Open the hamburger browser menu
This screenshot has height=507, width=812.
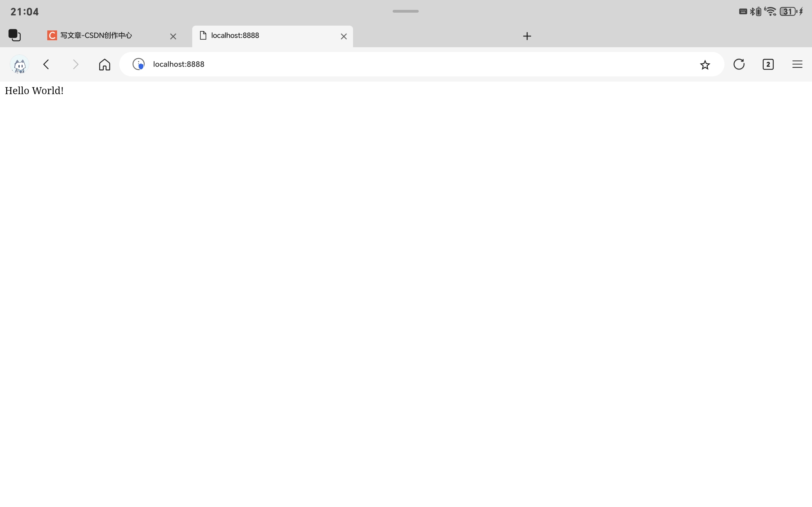pos(797,64)
